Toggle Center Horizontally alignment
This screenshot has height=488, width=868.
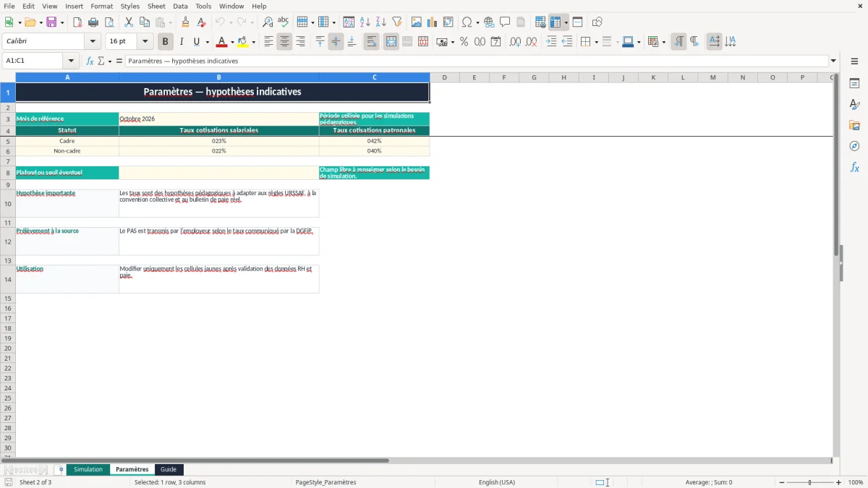(284, 42)
